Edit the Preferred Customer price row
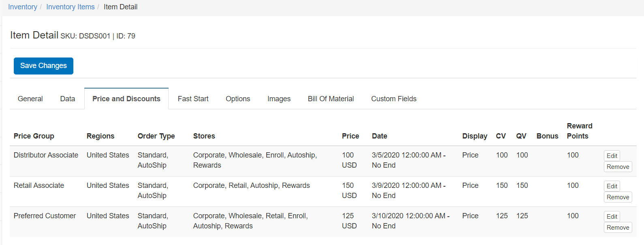The image size is (644, 245). point(612,217)
